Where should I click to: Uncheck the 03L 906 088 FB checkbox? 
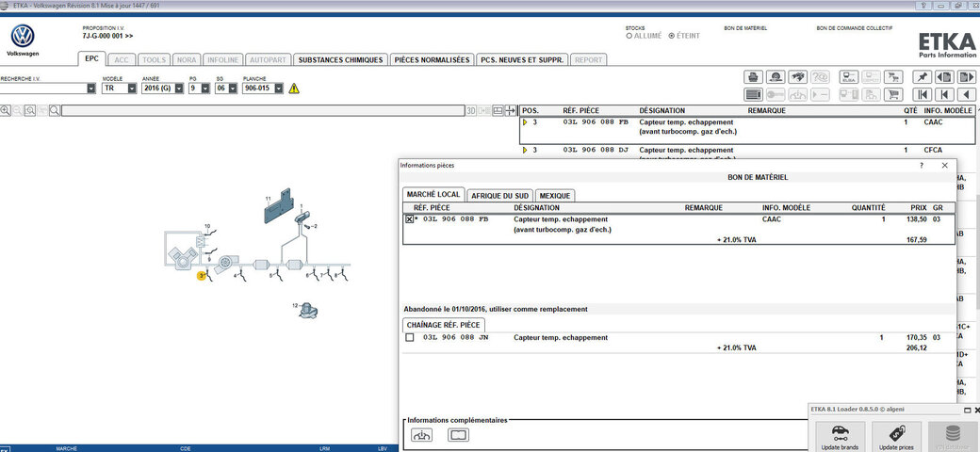point(409,219)
